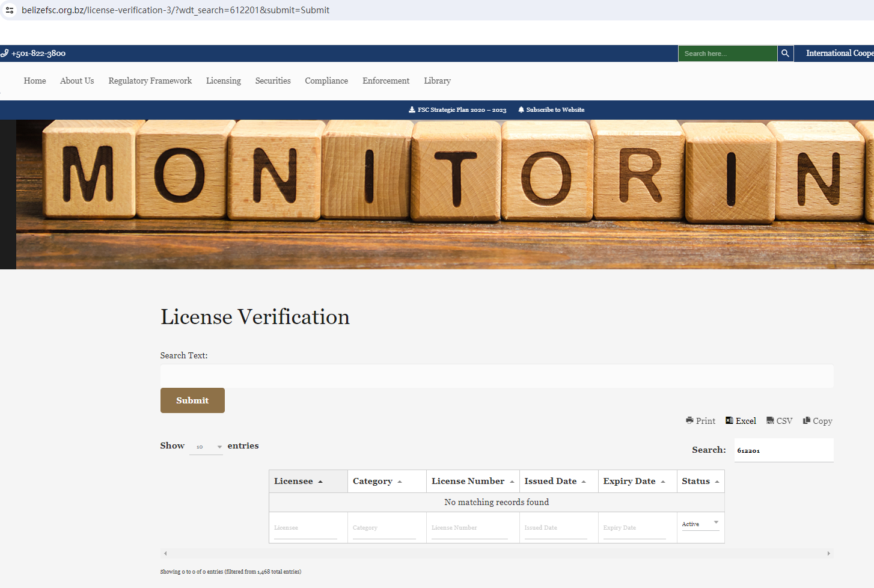Sort table by Expiry Date column

click(638, 482)
